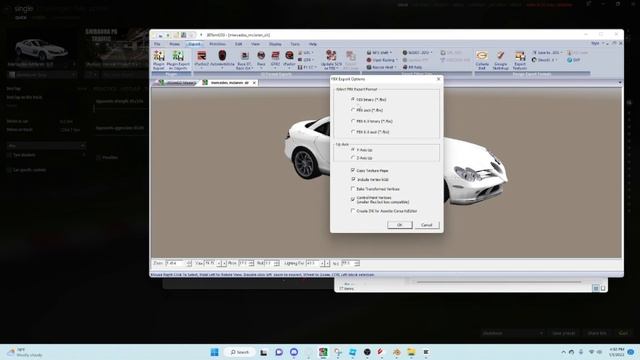640x360 pixels.
Task: Click OK in FBX Export Options
Action: click(x=400, y=225)
